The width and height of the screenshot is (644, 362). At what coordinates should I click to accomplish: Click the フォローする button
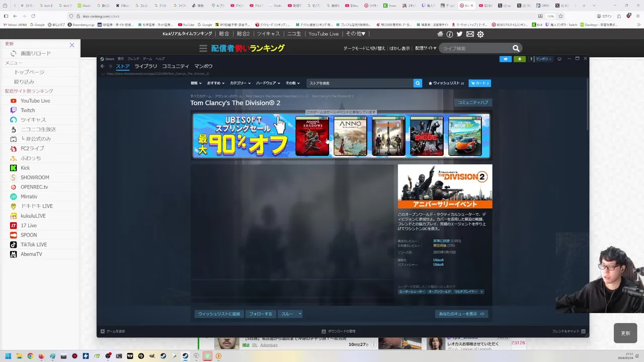pos(261,314)
